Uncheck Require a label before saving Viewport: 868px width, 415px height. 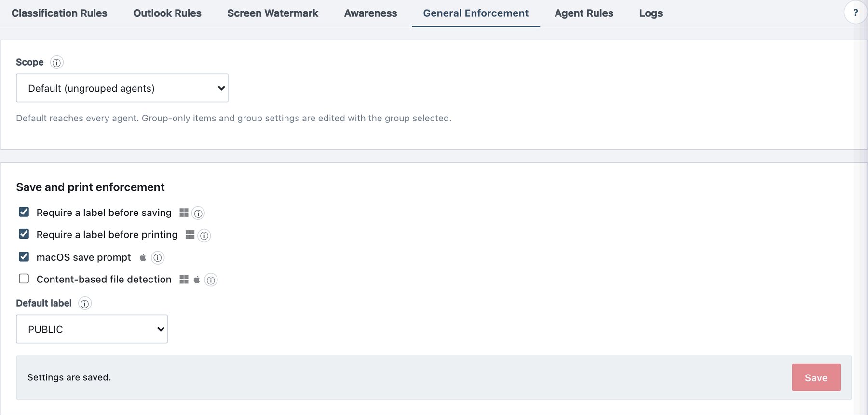click(x=24, y=212)
